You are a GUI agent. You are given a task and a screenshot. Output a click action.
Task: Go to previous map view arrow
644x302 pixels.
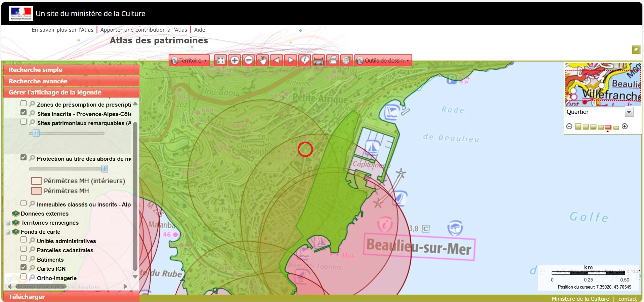click(x=277, y=61)
